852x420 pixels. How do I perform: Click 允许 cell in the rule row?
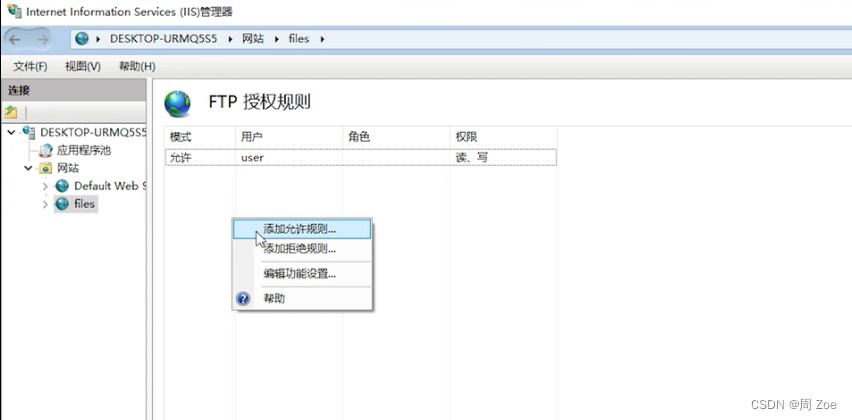coord(180,158)
